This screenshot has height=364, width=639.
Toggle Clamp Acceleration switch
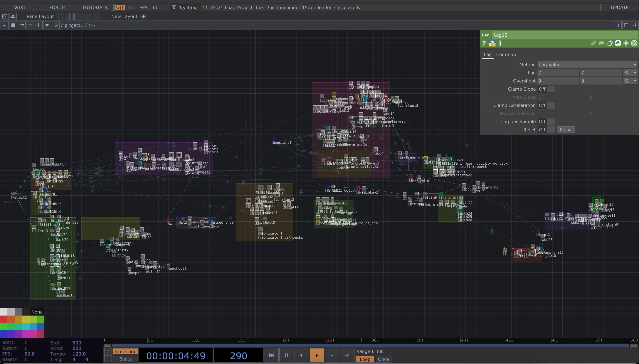click(547, 105)
